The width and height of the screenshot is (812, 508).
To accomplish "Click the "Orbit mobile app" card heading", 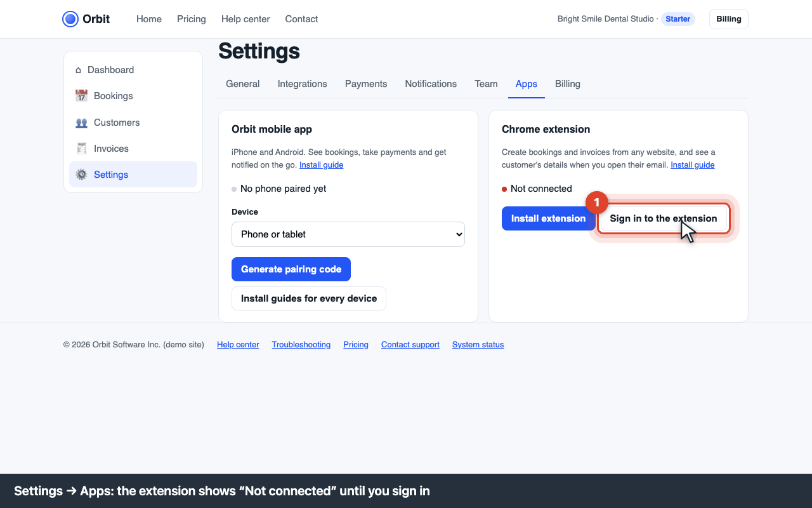I will [x=272, y=129].
